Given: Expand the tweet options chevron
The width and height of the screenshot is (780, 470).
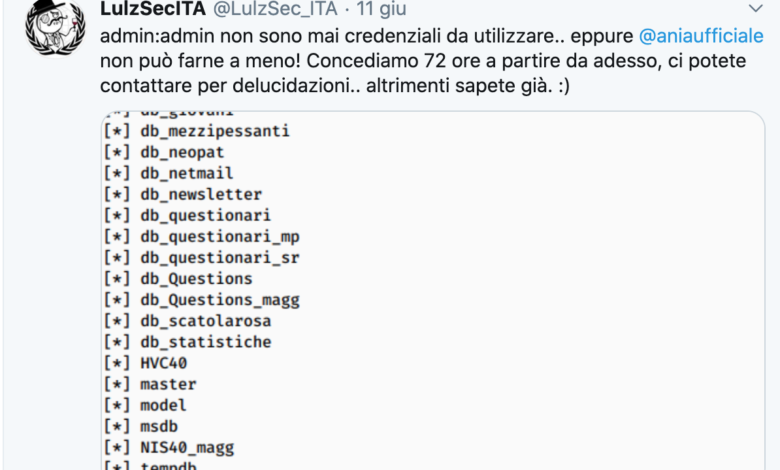Looking at the screenshot, I should point(756,8).
